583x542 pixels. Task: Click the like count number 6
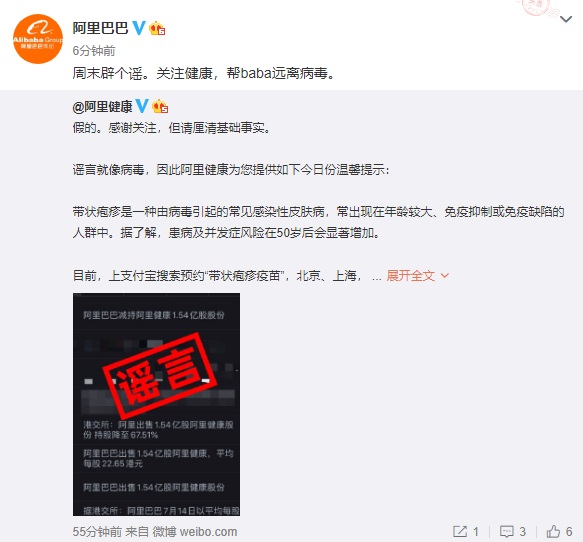tap(569, 532)
